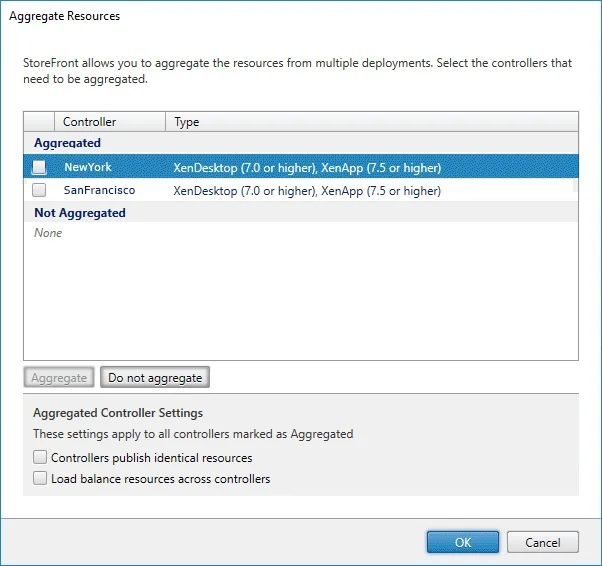
Task: Confirm the dialog with OK
Action: point(463,542)
